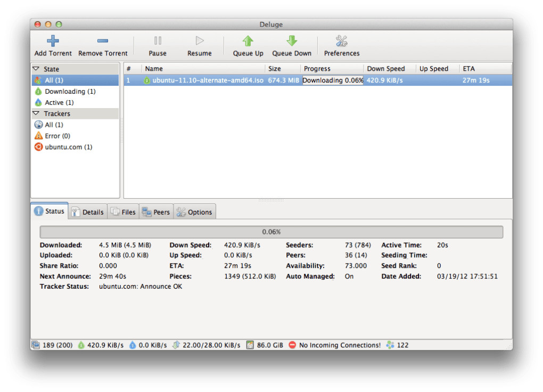Viewport: 543px width, 392px height.
Task: Filter by Downloading (1) state
Action: tap(75, 91)
